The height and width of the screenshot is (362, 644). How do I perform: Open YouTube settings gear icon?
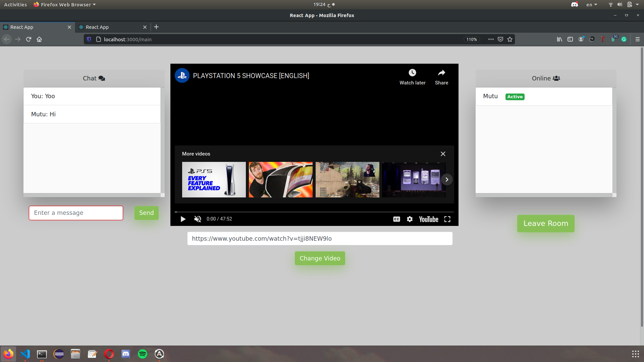pos(410,219)
